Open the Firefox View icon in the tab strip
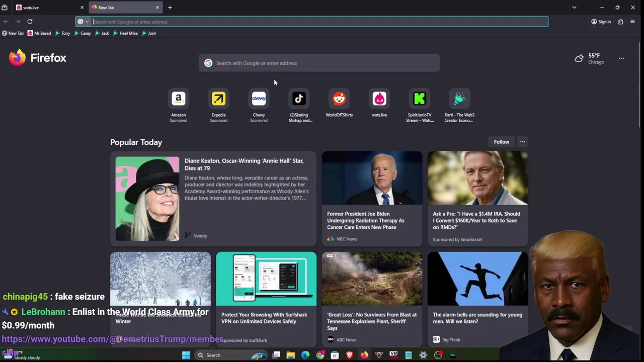 click(5, 8)
